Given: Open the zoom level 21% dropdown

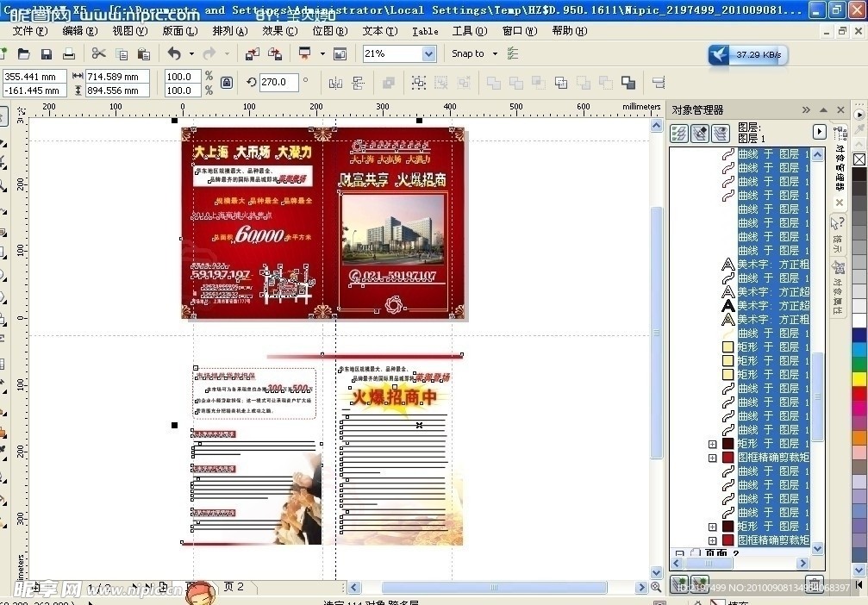Looking at the screenshot, I should 428,53.
